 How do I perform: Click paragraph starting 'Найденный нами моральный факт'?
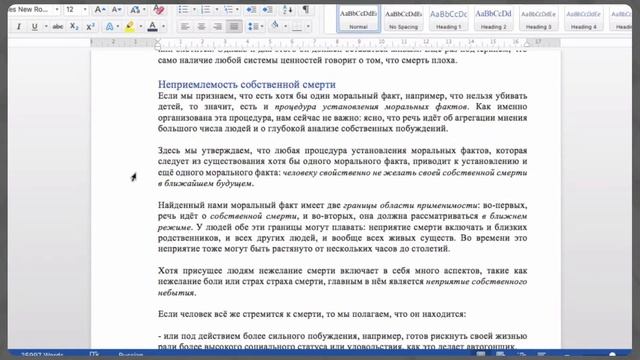pos(342,227)
